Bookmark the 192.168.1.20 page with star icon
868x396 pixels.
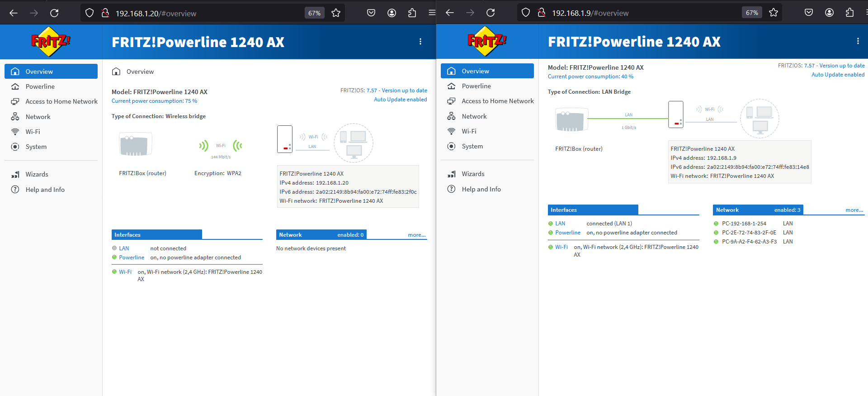click(x=336, y=13)
